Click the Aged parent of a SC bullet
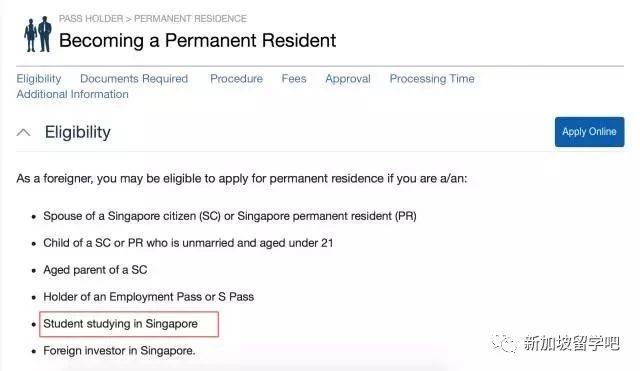The height and width of the screenshot is (371, 640). click(x=95, y=270)
